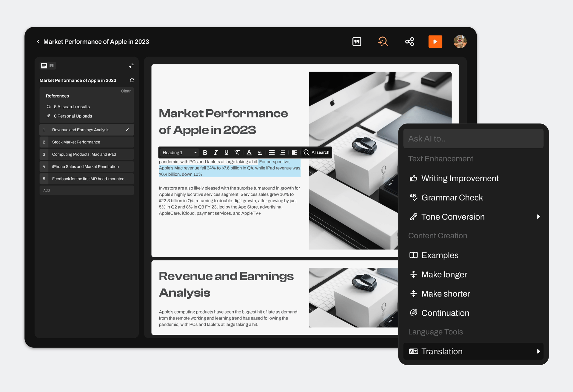Click the collapse sidebar panel icon
Image resolution: width=573 pixels, height=392 pixels.
point(131,66)
